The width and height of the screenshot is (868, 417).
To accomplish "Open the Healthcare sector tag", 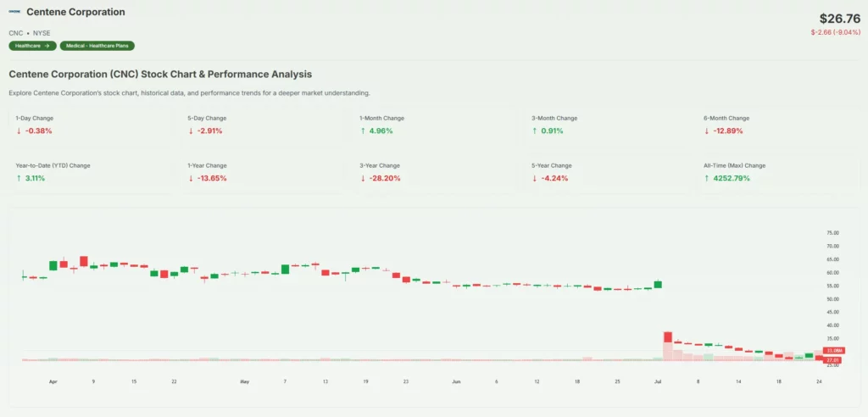I will (x=32, y=46).
